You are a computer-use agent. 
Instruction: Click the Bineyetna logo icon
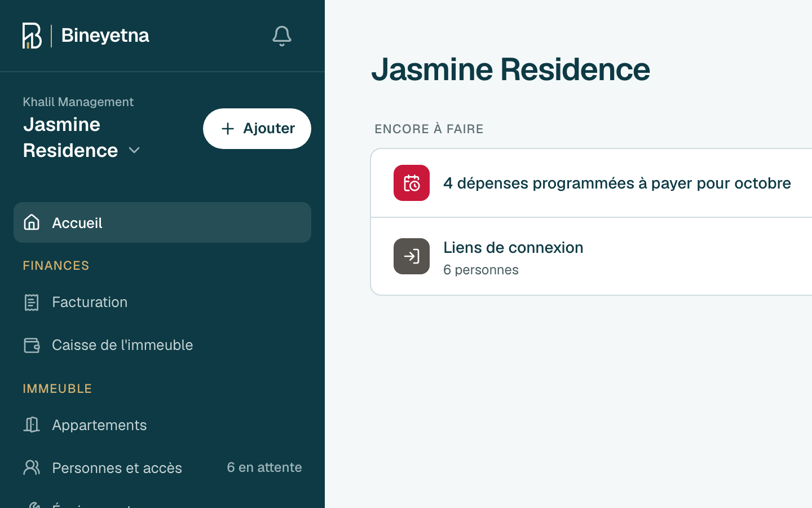pyautogui.click(x=32, y=36)
